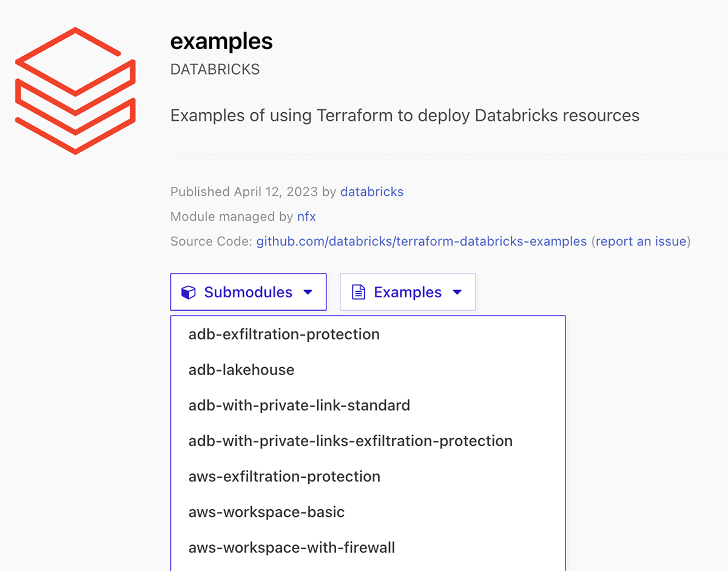The height and width of the screenshot is (571, 728).
Task: Select adb-with-private-link-standard entry
Action: [299, 405]
